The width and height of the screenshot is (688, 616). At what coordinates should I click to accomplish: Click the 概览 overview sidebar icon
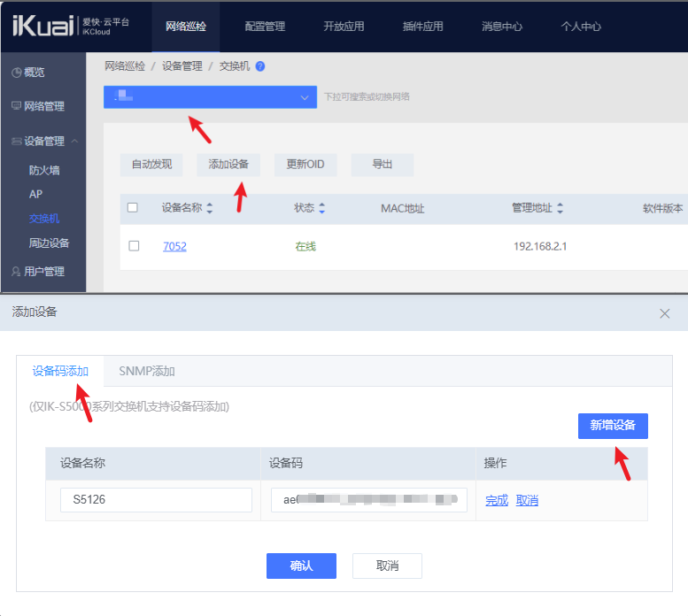[17, 73]
